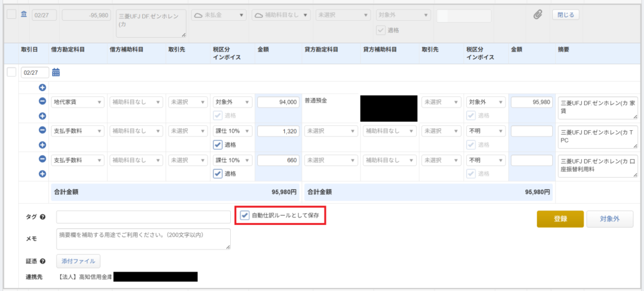Remove the 地代家賃 row with the minus icon

(42, 101)
